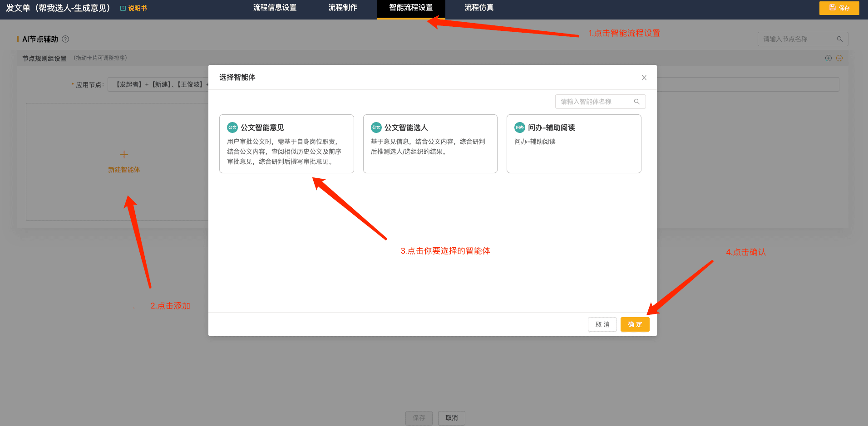Click the greyed 保存 button at the page bottom
The width and height of the screenshot is (868, 426).
pos(419,418)
